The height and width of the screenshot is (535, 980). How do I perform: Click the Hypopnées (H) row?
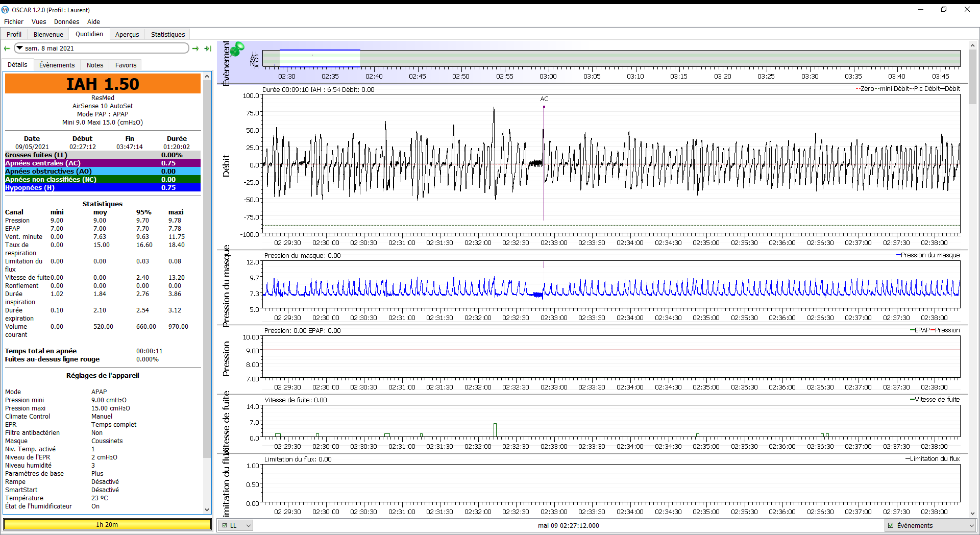pyautogui.click(x=103, y=188)
